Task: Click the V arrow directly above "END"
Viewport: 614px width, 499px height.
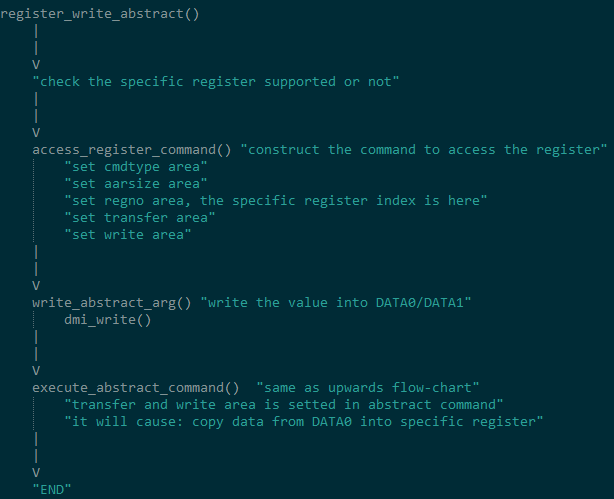Action: (x=37, y=472)
